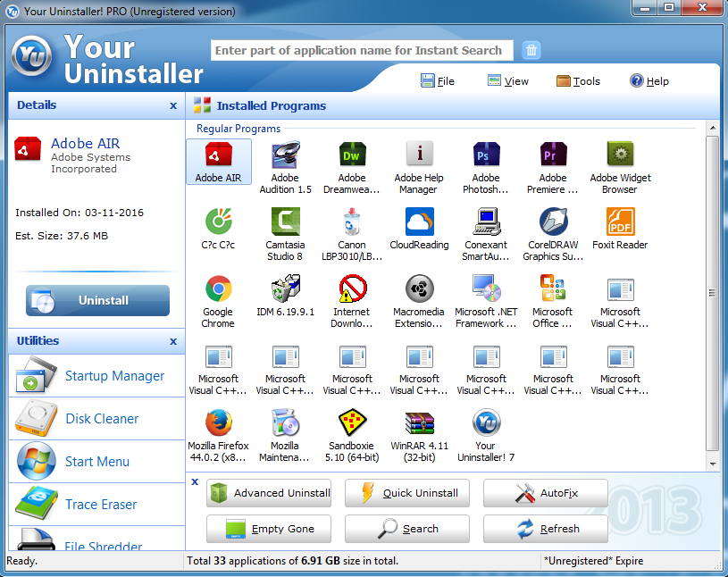Screen dimensions: 728x577
Task: Select the Adobe Audition 1.5 program icon
Action: click(x=285, y=155)
